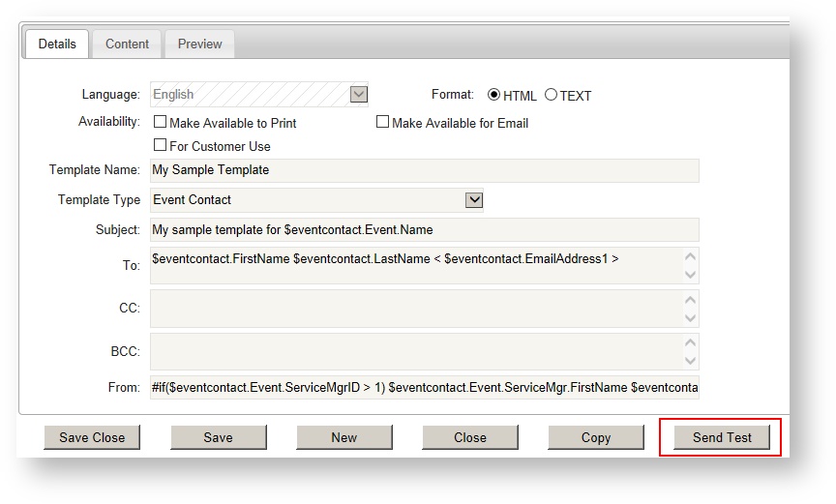The height and width of the screenshot is (504, 836).
Task: Click the Send Test button
Action: [x=722, y=437]
